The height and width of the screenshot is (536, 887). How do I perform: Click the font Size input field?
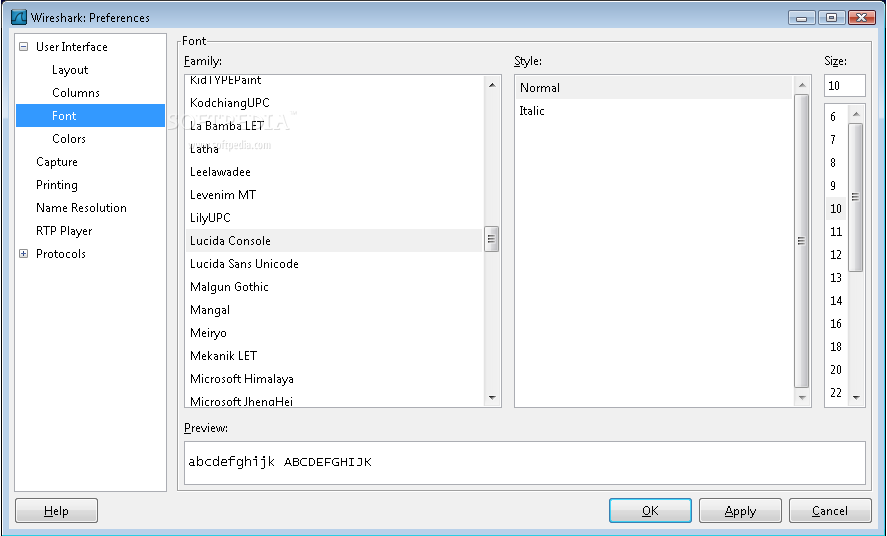pos(845,86)
